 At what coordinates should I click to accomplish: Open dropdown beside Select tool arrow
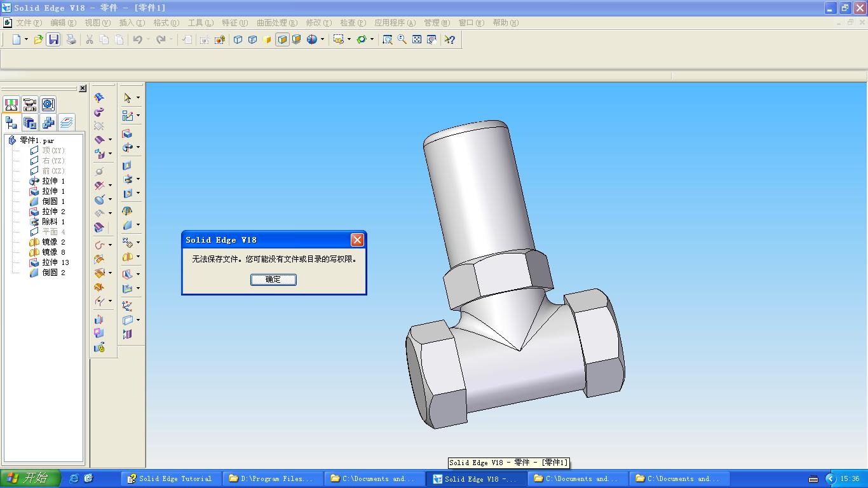click(138, 98)
